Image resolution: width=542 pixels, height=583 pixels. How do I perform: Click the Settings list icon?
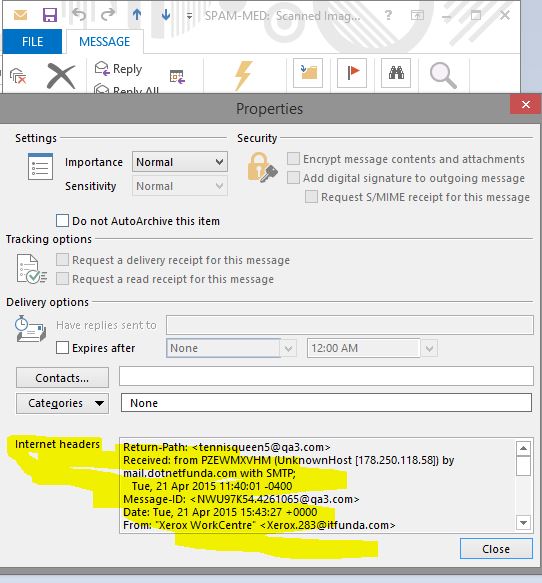(x=41, y=166)
